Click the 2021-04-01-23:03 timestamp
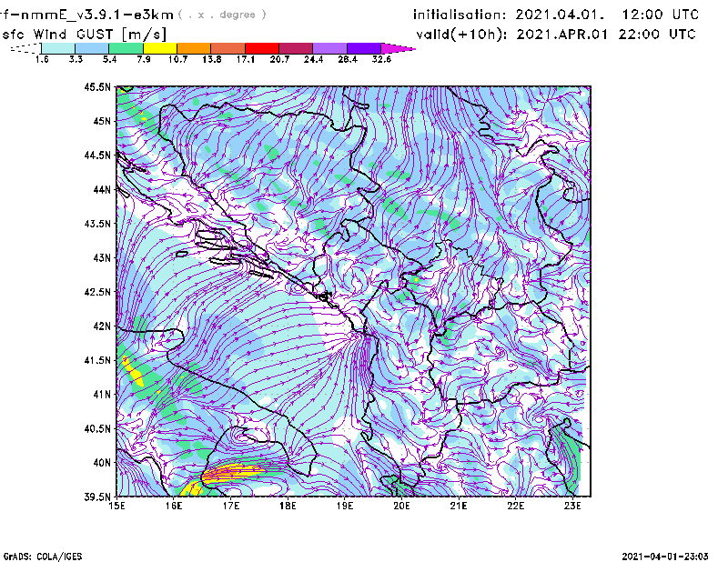The image size is (728, 562). pos(665,556)
